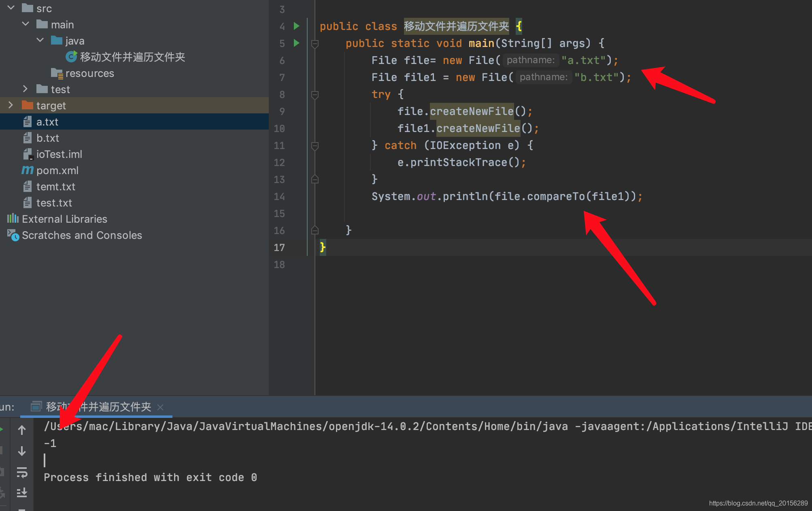Collapse the java folder chevron
Screen dimensions: 812x511
click(40, 40)
